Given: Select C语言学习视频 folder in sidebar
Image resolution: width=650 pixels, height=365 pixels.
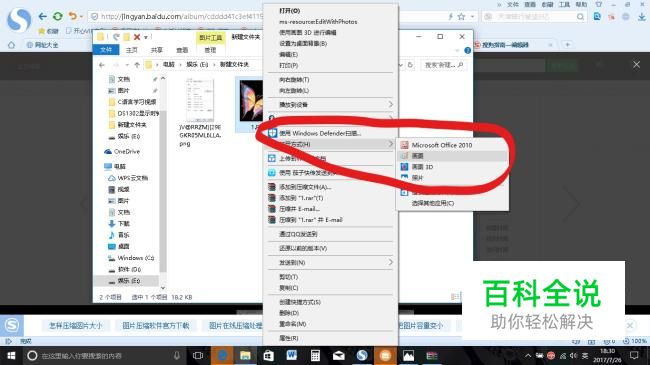Looking at the screenshot, I should click(x=133, y=102).
